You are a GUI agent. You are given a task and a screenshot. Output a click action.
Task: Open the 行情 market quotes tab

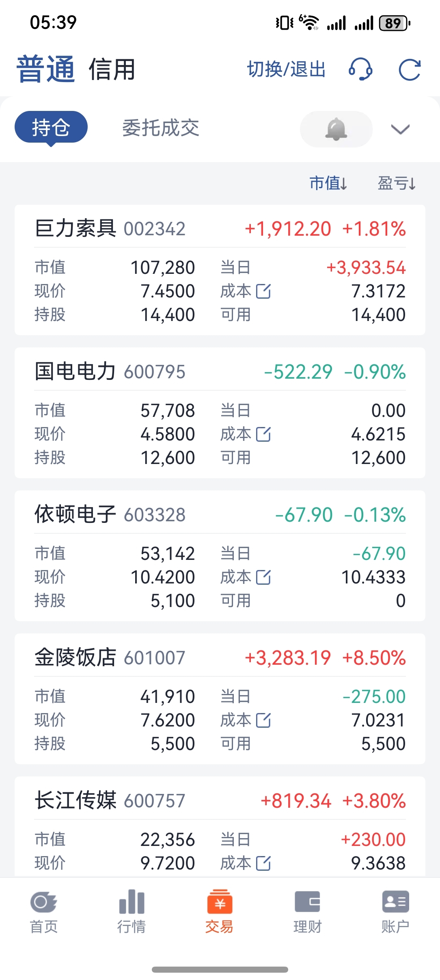pos(132,912)
